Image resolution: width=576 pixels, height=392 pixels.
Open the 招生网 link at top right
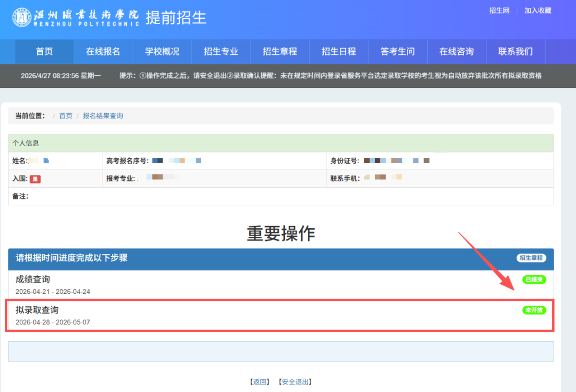point(499,11)
